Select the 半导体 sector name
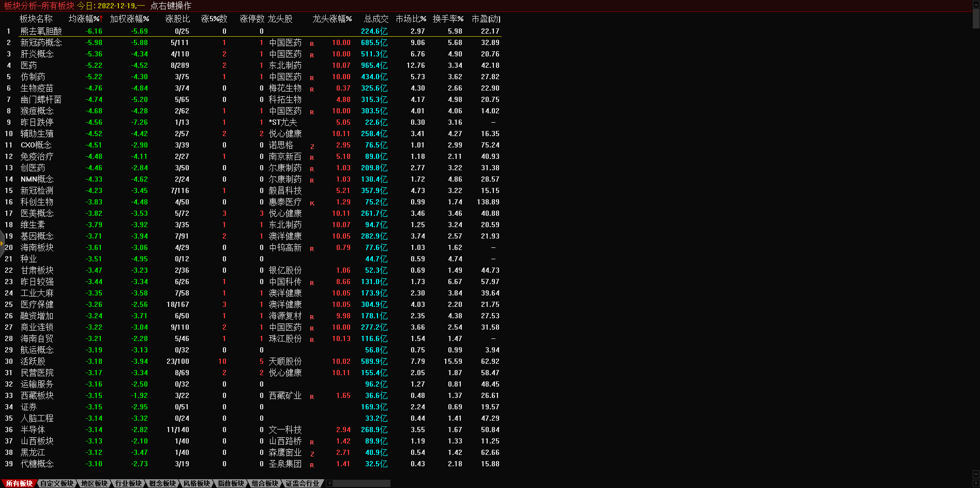Screen dimensions: 980x488 point(33,430)
